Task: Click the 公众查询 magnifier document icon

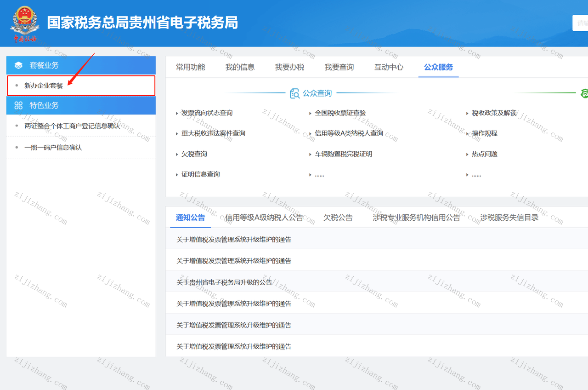Action: [x=294, y=93]
